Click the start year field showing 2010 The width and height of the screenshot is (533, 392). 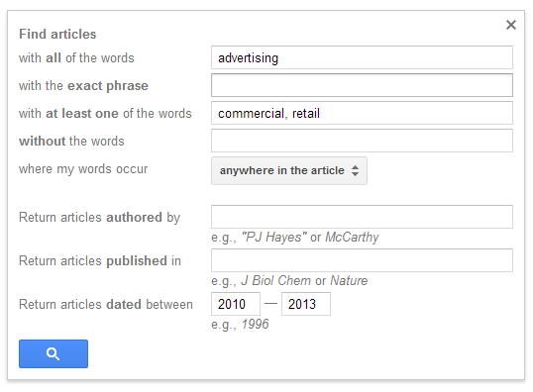(236, 304)
